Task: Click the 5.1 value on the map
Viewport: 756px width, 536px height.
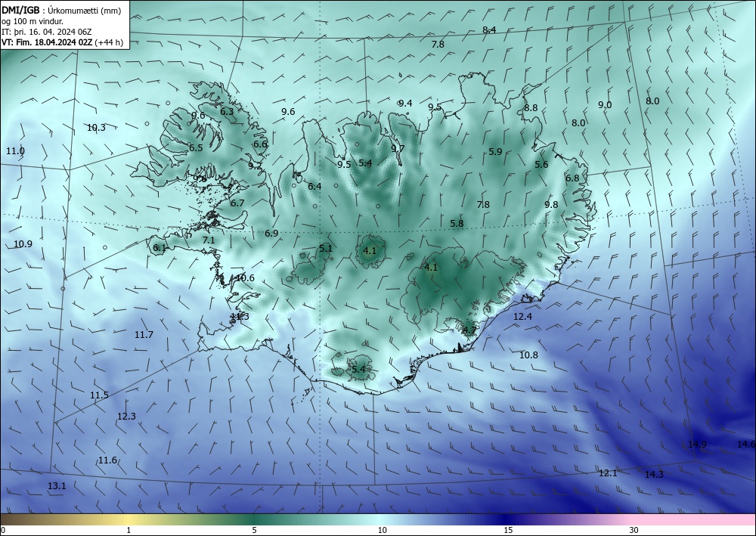Action: pos(326,248)
